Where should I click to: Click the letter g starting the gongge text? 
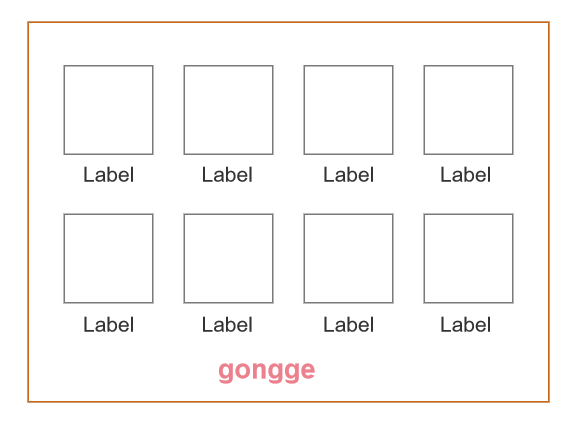(x=225, y=372)
